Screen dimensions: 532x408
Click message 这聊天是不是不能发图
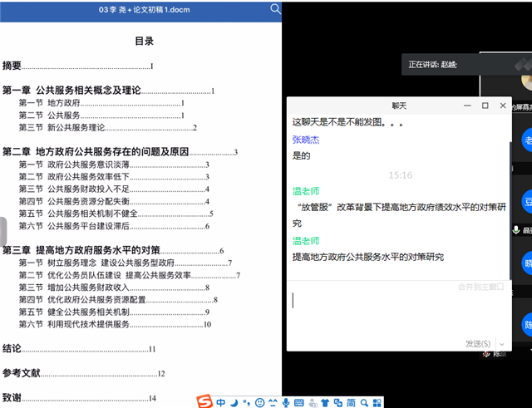tap(348, 122)
